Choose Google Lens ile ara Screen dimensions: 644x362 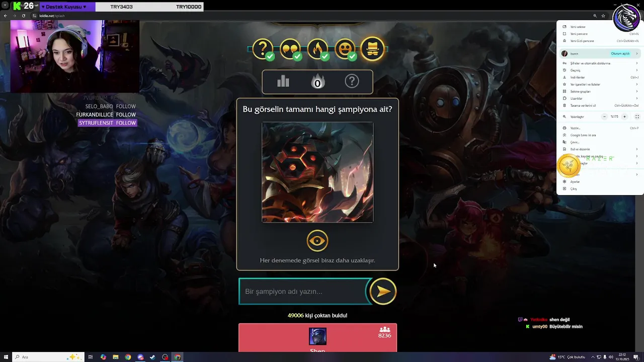(600, 135)
